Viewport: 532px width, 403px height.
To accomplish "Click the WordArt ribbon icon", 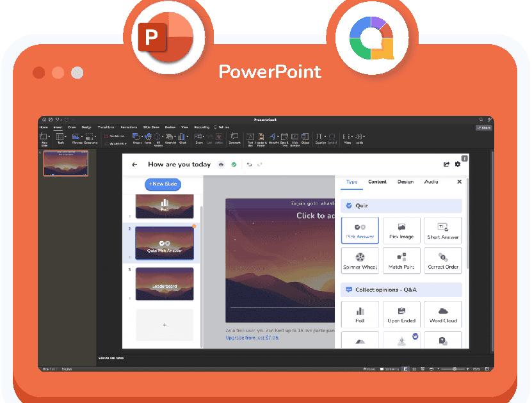I will (x=273, y=137).
